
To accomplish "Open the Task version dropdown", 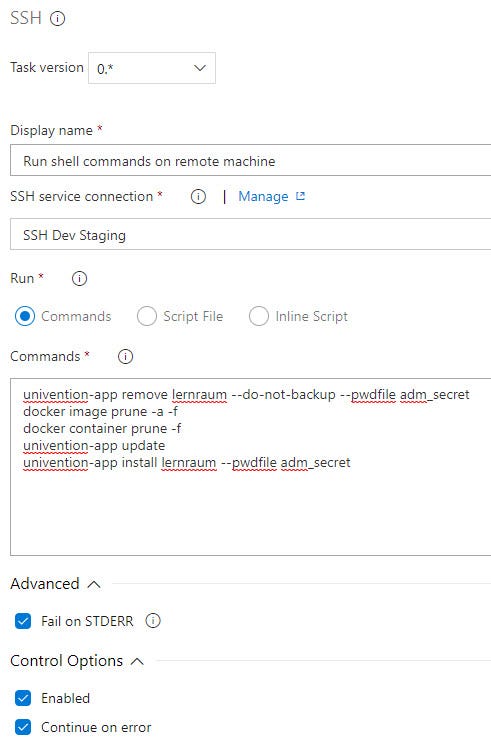I will (152, 68).
